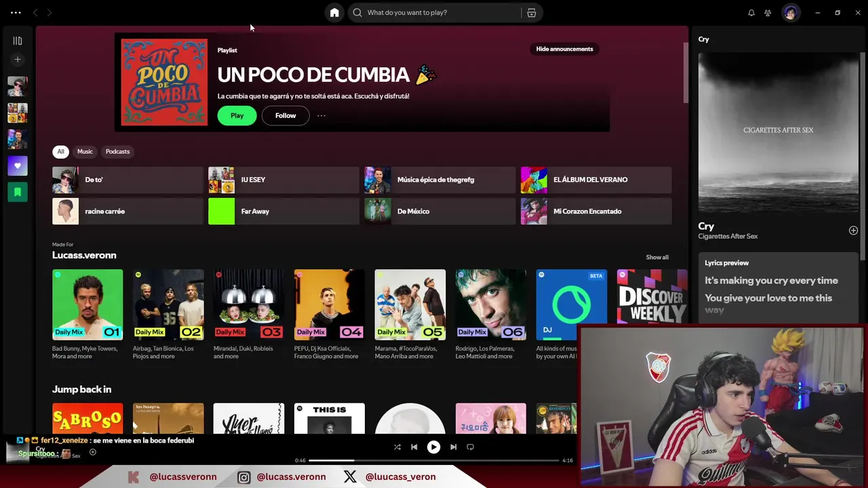Click Cry album art in side panel
This screenshot has width=868, height=488.
[x=778, y=133]
